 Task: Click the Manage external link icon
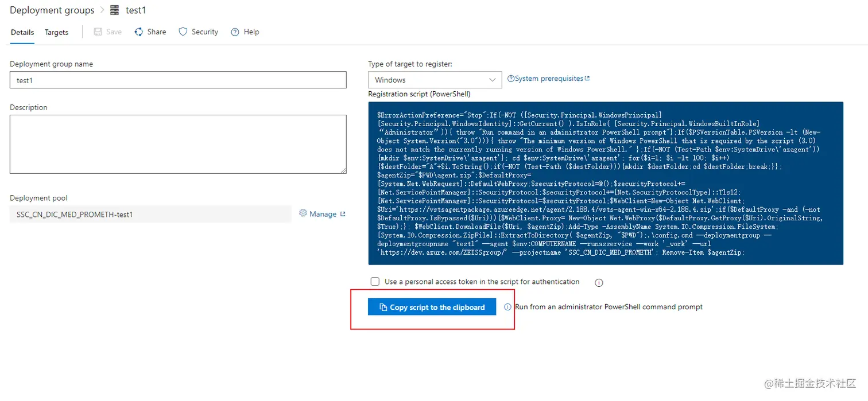click(343, 214)
